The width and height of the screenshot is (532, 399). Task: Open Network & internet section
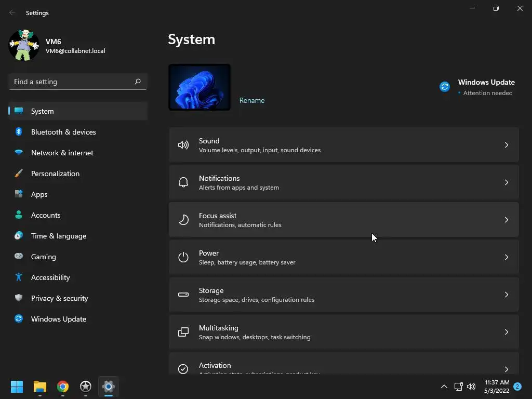(78, 152)
